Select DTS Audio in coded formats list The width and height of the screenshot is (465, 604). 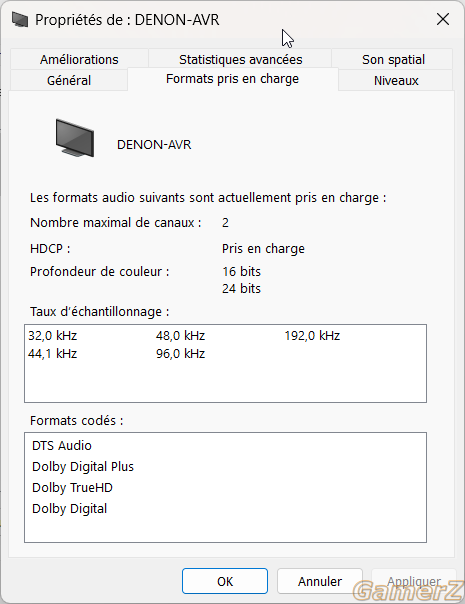[62, 446]
